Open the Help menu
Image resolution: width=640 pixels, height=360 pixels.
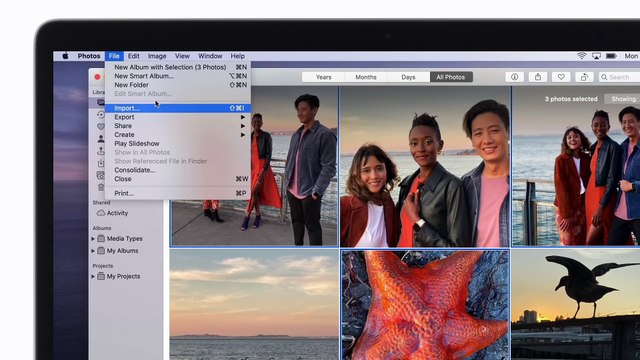click(238, 56)
